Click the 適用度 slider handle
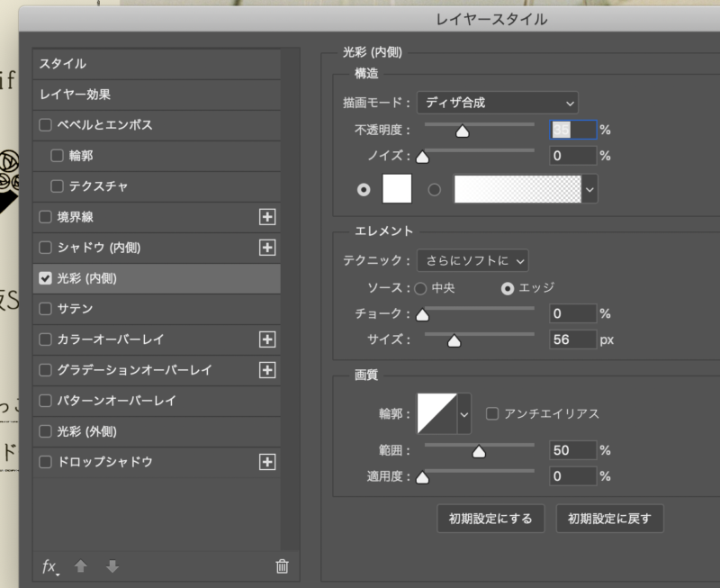Image resolution: width=720 pixels, height=588 pixels. (x=422, y=478)
